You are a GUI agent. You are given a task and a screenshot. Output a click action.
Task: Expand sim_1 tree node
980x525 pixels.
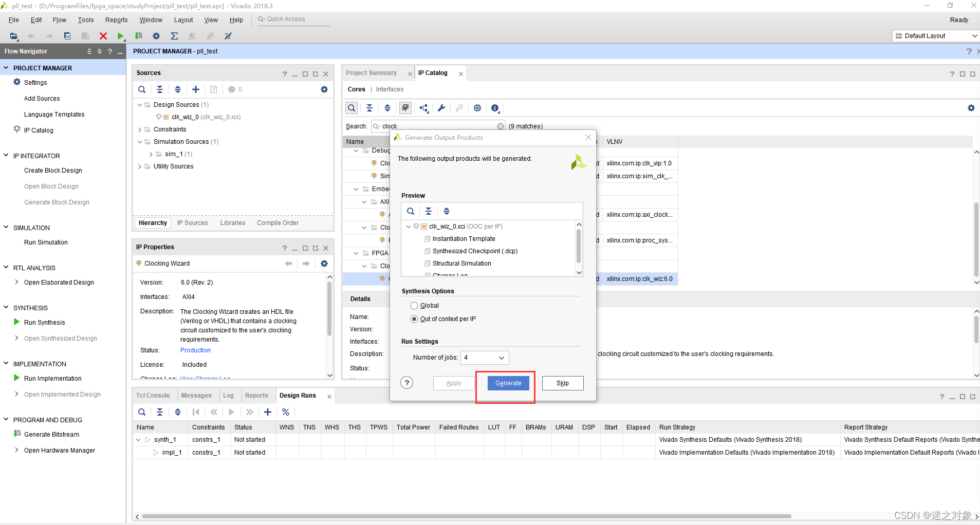(x=151, y=154)
